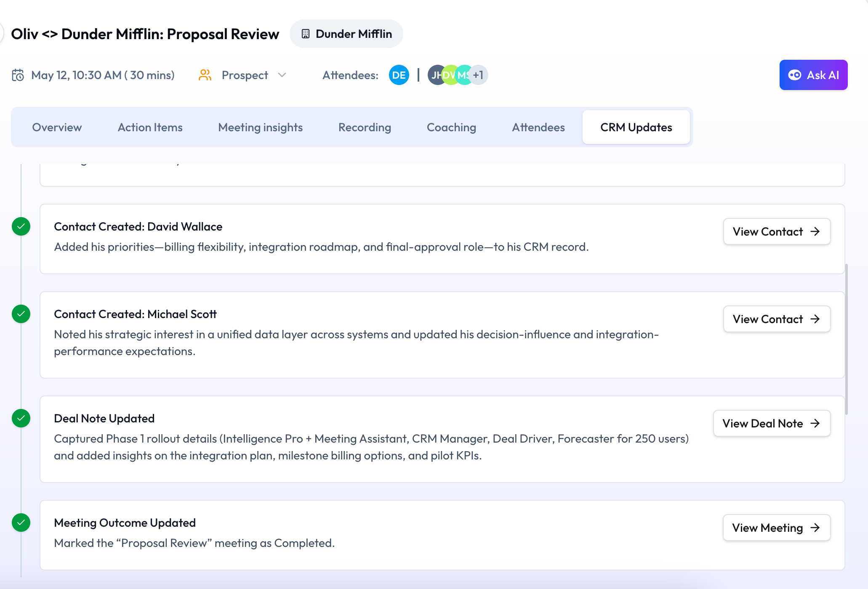The height and width of the screenshot is (589, 868).
Task: Click the Ask AI eyes icon
Action: coord(794,75)
